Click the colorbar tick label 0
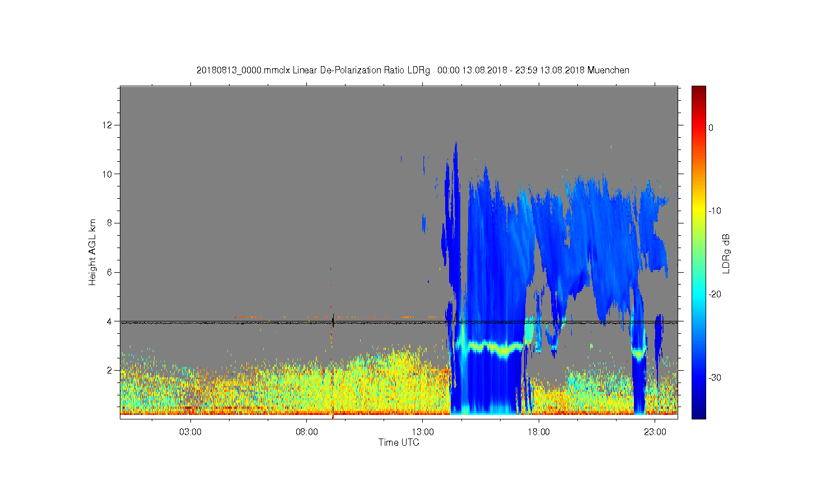840x504 pixels. (x=711, y=128)
